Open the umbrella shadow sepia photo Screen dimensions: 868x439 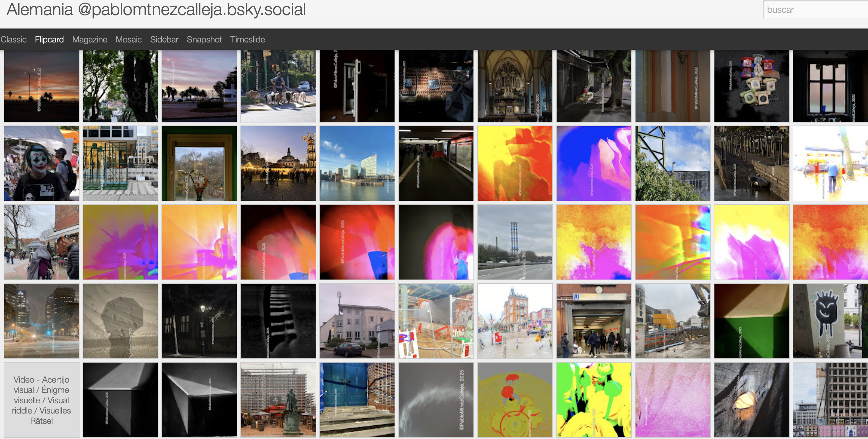[120, 321]
